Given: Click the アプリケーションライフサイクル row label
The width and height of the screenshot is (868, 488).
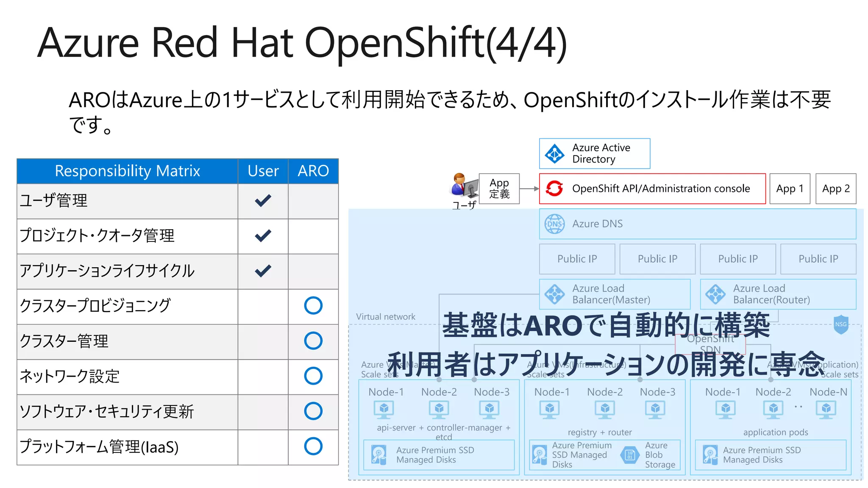Looking at the screenshot, I should coord(107,271).
